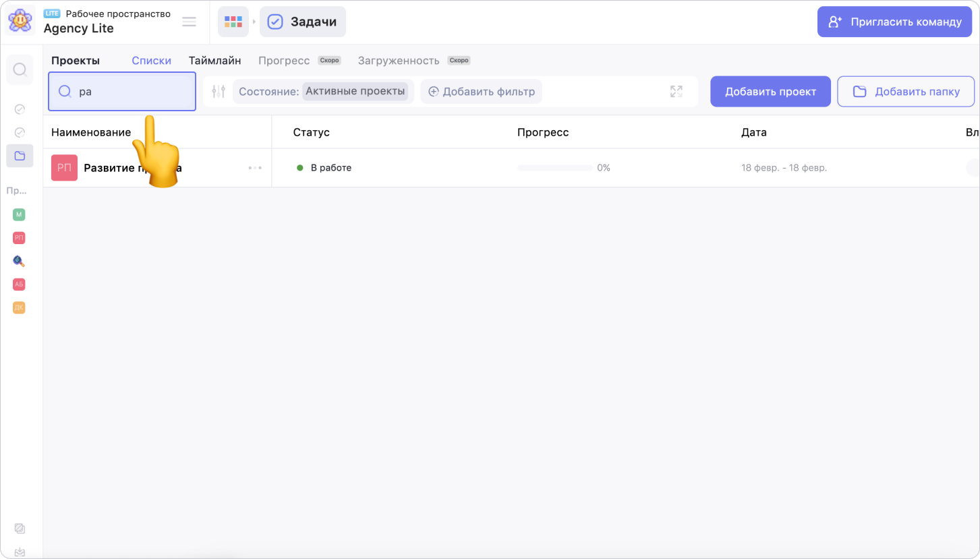This screenshot has width=980, height=559.
Task: Open red РП project in sidebar
Action: [19, 237]
